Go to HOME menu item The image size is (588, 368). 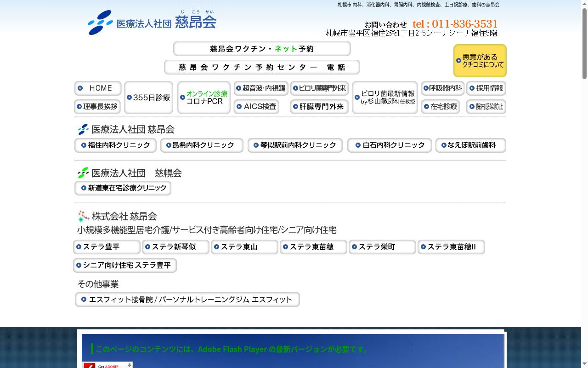(98, 88)
